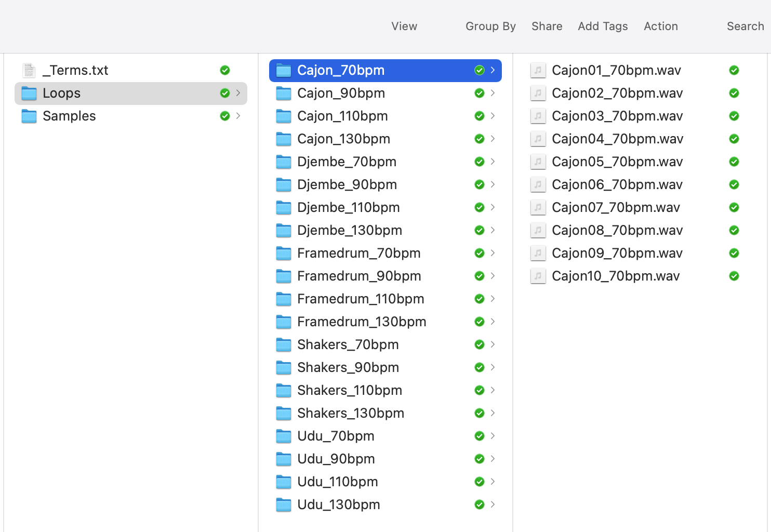Click the _Terms.txt document icon

point(29,70)
